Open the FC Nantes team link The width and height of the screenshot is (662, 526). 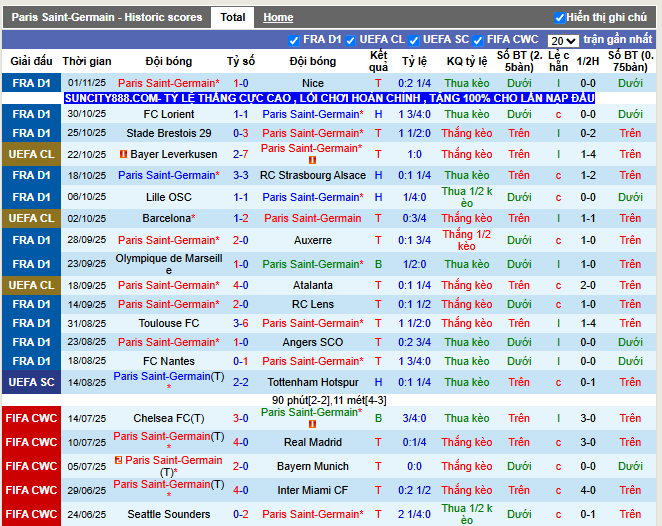tap(169, 361)
